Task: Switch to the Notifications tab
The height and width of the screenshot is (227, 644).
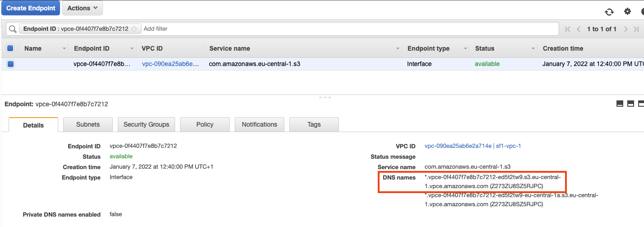Action: pos(259,124)
